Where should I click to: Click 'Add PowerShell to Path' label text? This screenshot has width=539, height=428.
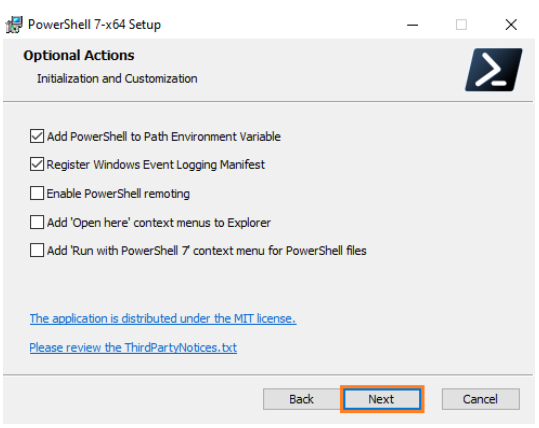click(x=164, y=136)
